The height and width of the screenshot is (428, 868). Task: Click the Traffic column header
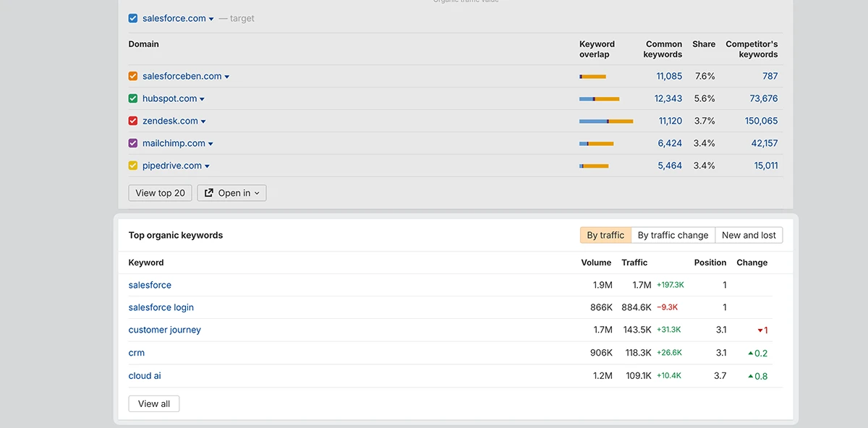[x=634, y=262]
